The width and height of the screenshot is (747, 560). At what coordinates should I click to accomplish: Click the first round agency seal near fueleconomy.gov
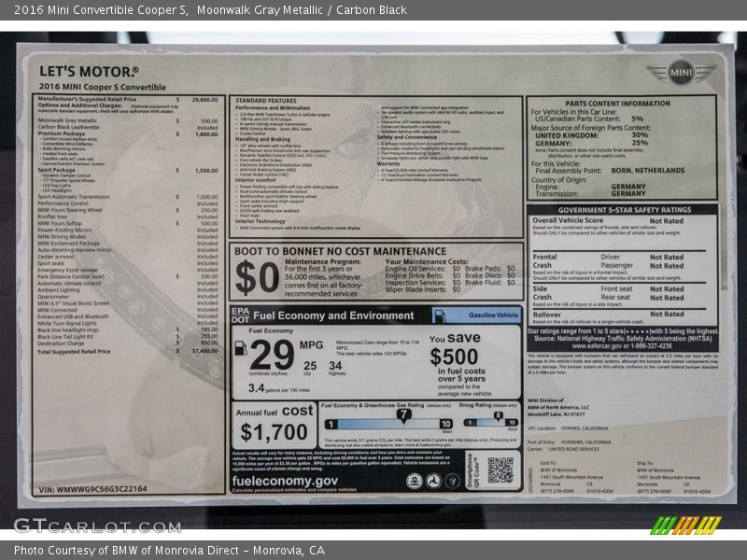coord(415,481)
